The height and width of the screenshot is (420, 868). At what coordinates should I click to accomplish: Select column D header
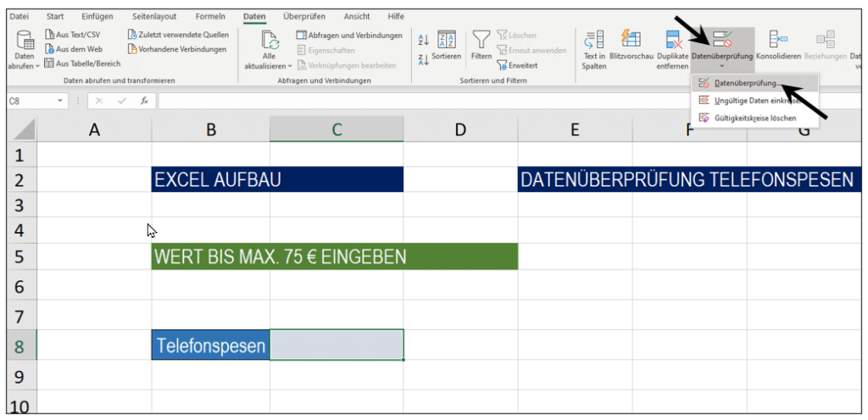pos(460,130)
